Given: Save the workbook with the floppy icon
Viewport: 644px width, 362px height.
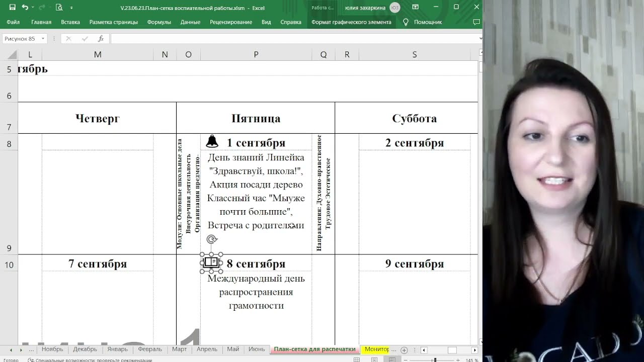Looking at the screenshot, I should pos(12,8).
